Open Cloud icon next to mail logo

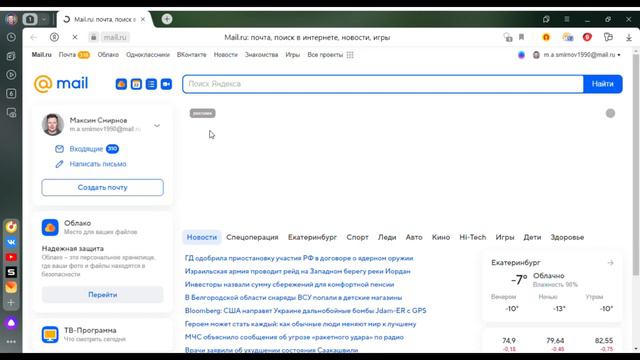coord(121,84)
